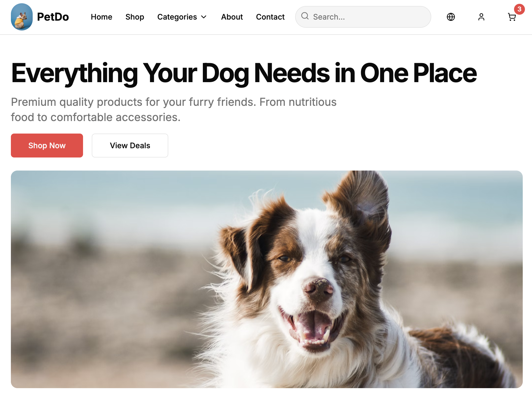Click the "Everything Your Dog Needs" headline
The width and height of the screenshot is (532, 408).
pos(244,73)
